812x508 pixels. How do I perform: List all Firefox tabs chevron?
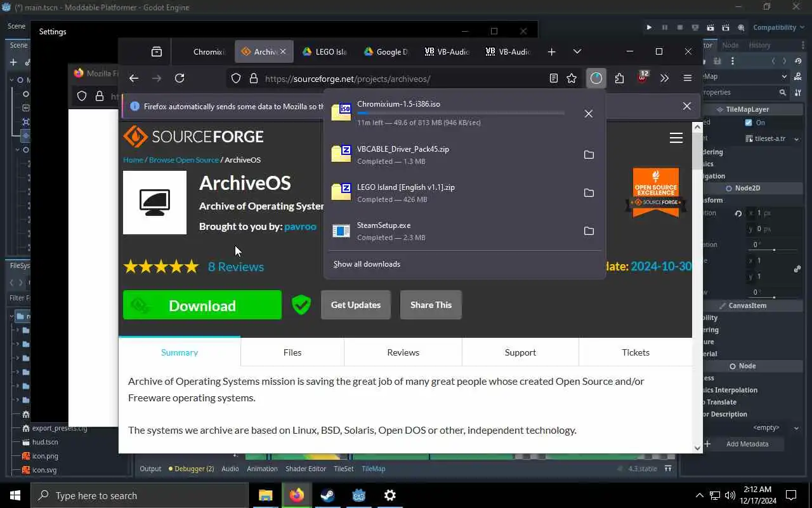click(x=577, y=52)
